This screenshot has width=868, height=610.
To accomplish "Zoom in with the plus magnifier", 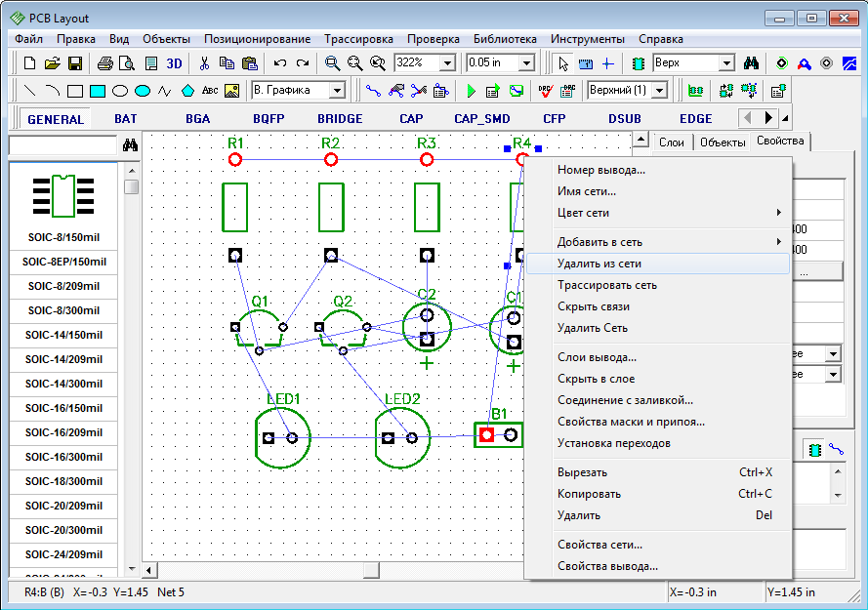I will click(x=332, y=63).
